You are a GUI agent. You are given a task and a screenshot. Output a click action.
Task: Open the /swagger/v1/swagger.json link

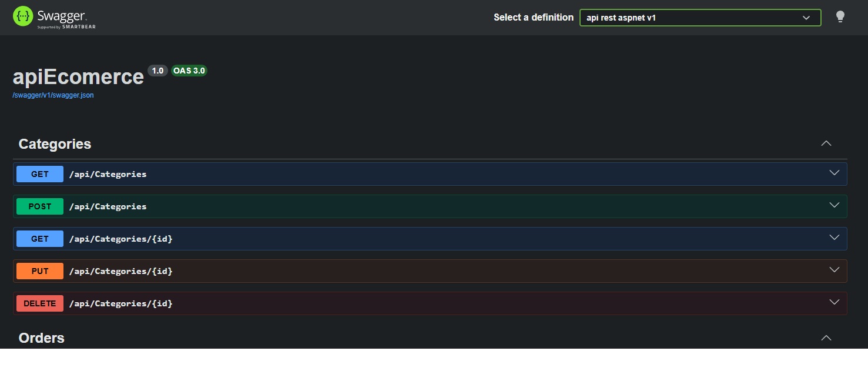click(x=53, y=95)
